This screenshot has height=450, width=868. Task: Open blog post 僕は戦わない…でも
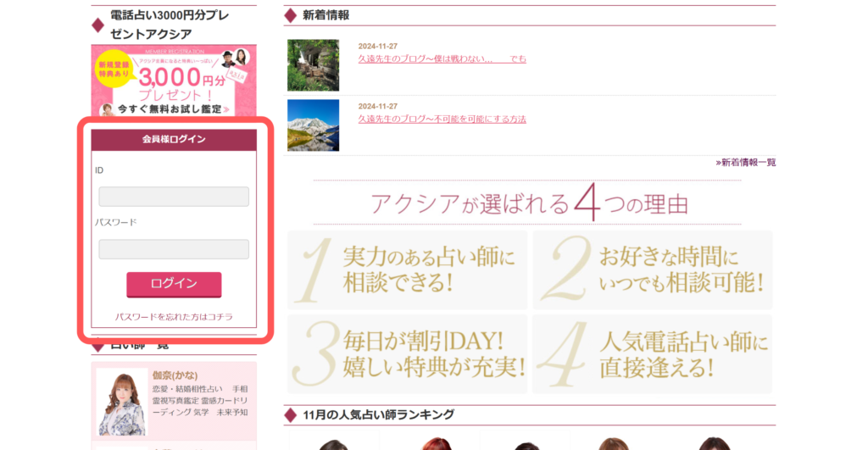tap(442, 58)
